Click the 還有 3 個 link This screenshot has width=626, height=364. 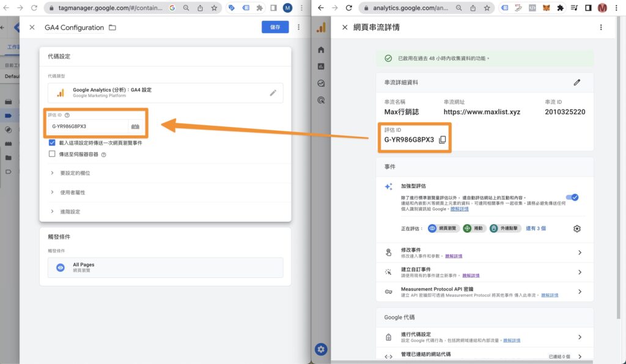(536, 228)
